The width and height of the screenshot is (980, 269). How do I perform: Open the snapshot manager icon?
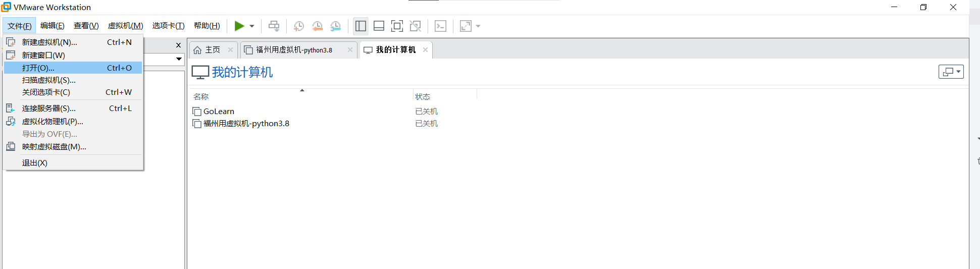coord(335,26)
